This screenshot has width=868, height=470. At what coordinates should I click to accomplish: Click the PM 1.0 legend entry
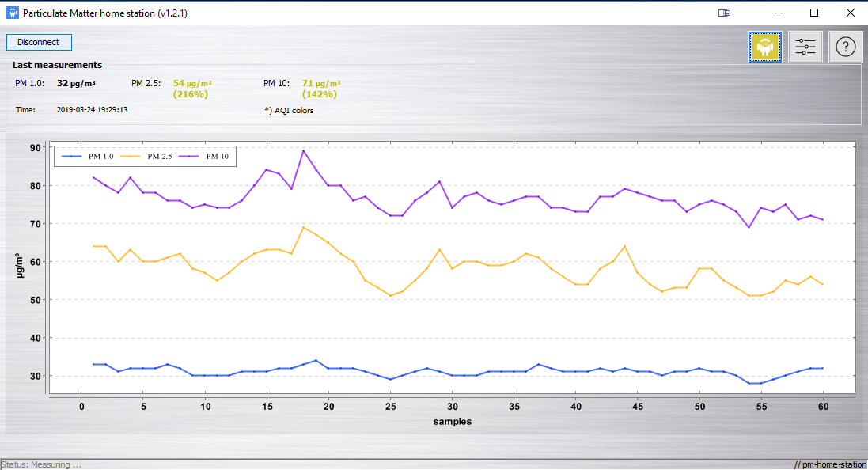[x=87, y=157]
